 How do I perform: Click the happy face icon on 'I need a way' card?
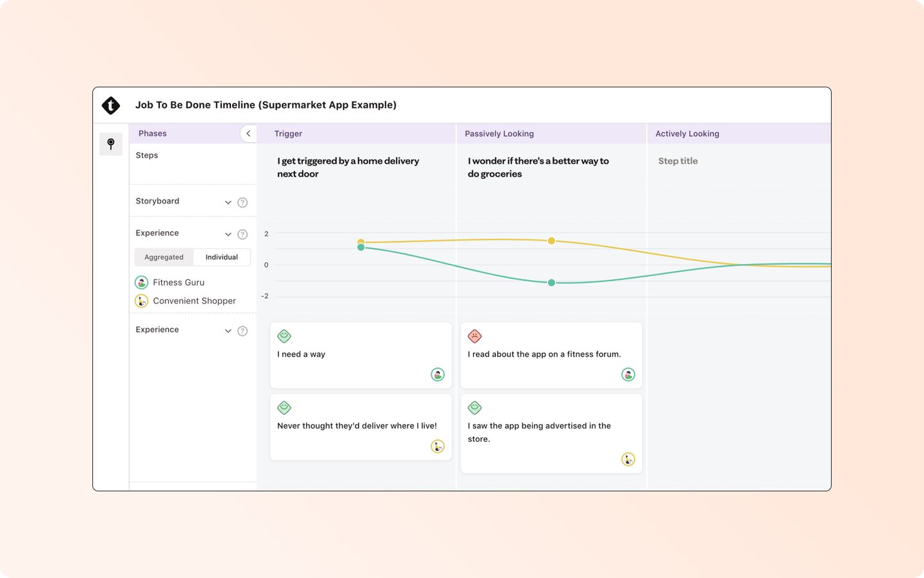tap(284, 336)
